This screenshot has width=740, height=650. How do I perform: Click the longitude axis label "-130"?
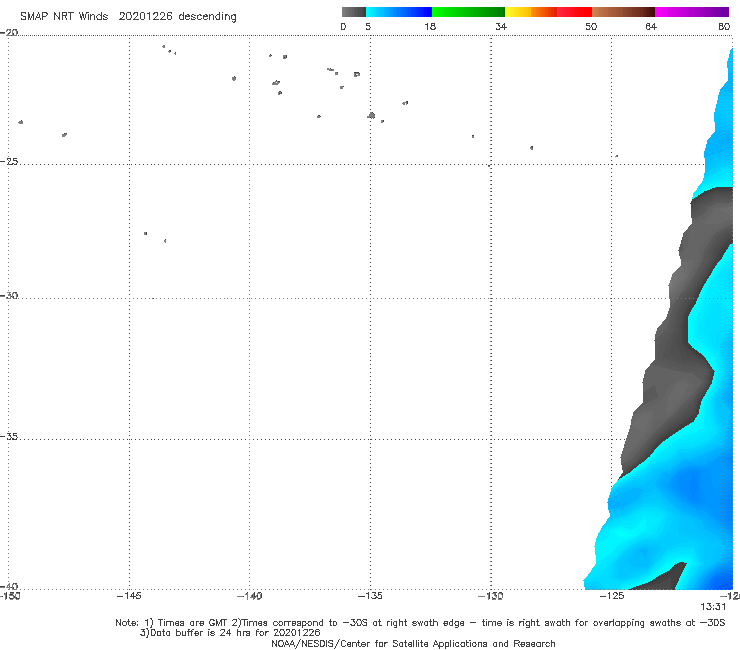490,596
